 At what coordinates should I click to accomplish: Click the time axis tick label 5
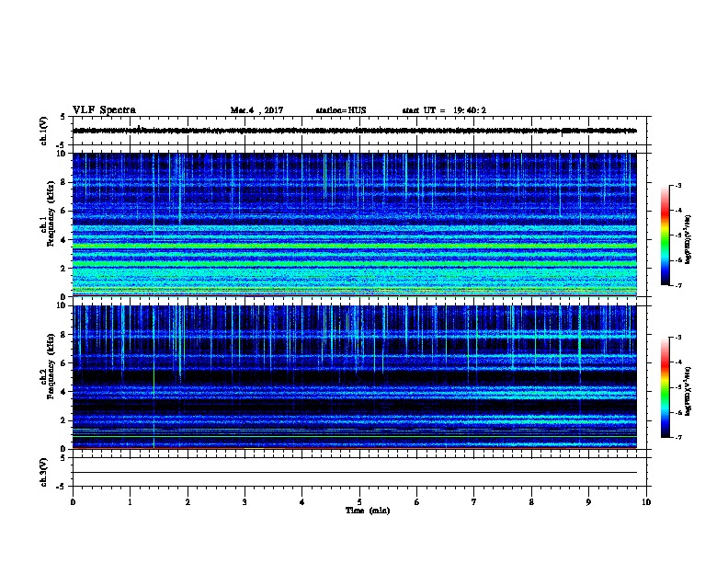click(x=359, y=502)
